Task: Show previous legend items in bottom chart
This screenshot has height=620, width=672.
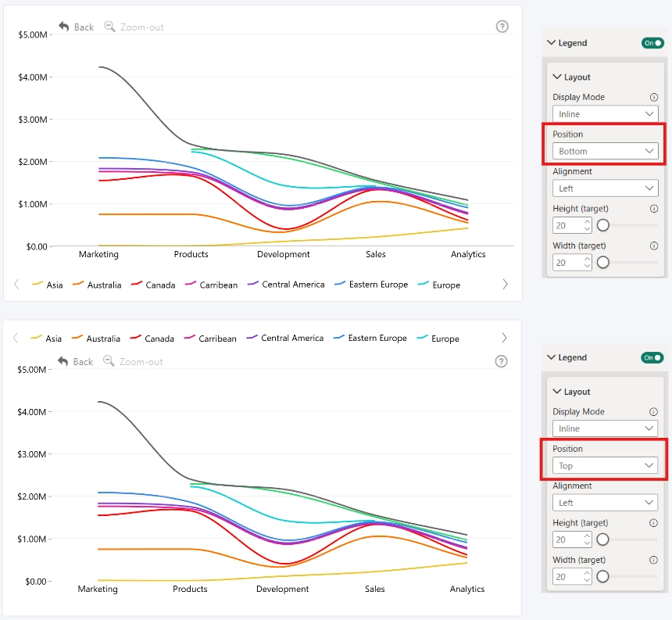Action: click(16, 338)
